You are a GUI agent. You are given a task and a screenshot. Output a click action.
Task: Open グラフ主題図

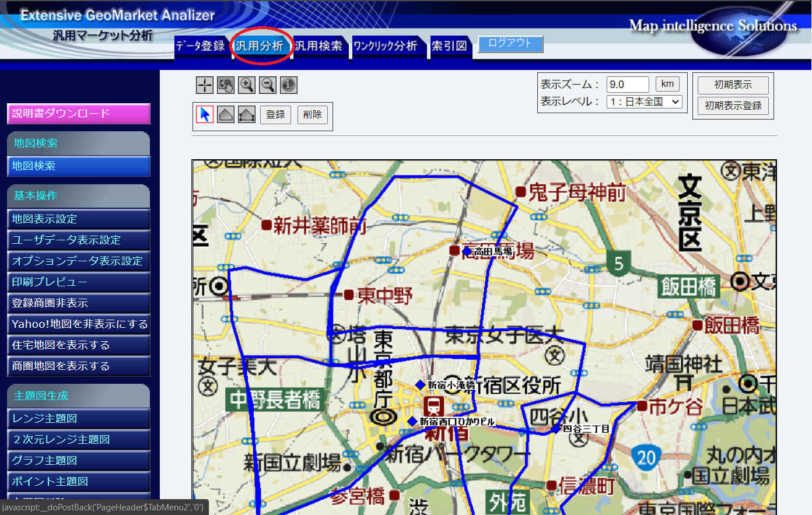pyautogui.click(x=79, y=461)
